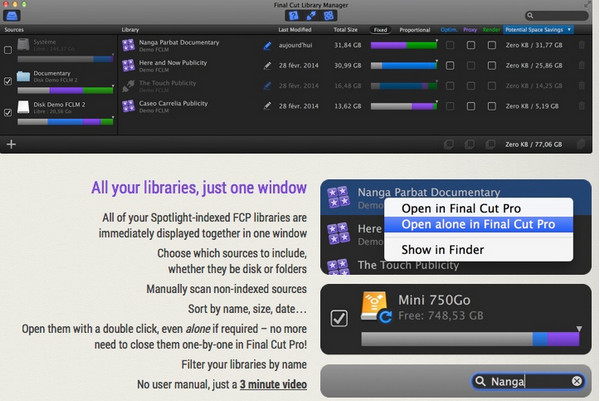
Task: Click the Documentary folder icon in Sources
Action: (23, 76)
